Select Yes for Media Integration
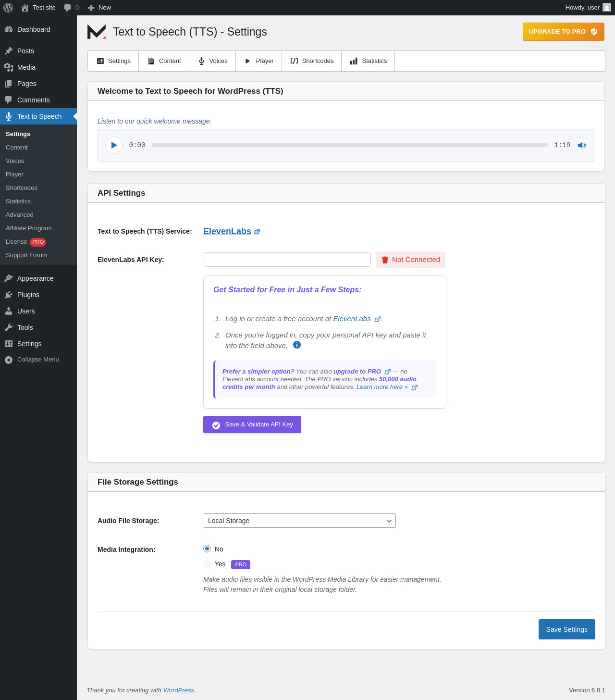Screen dimensions: 615x700 pos(207,563)
